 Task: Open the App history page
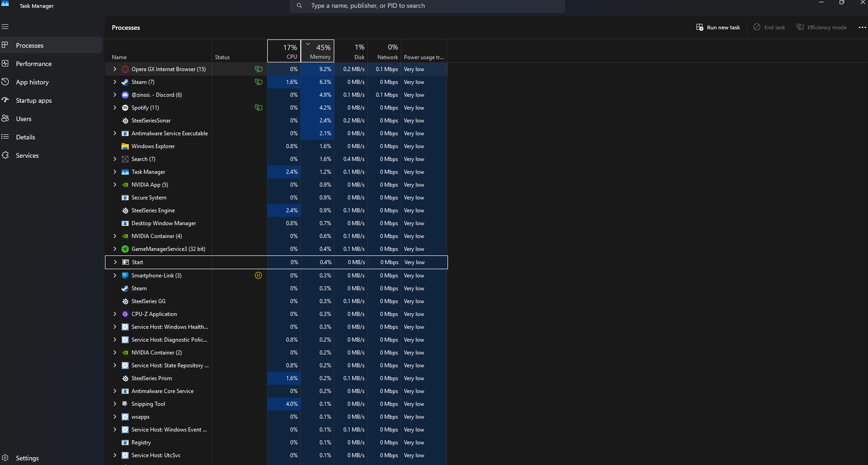(51, 82)
